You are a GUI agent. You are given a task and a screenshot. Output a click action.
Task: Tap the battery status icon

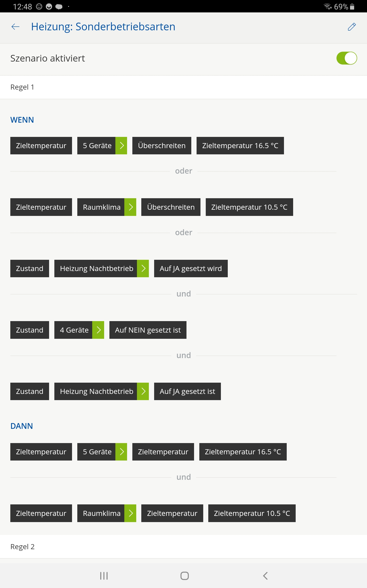(x=352, y=7)
